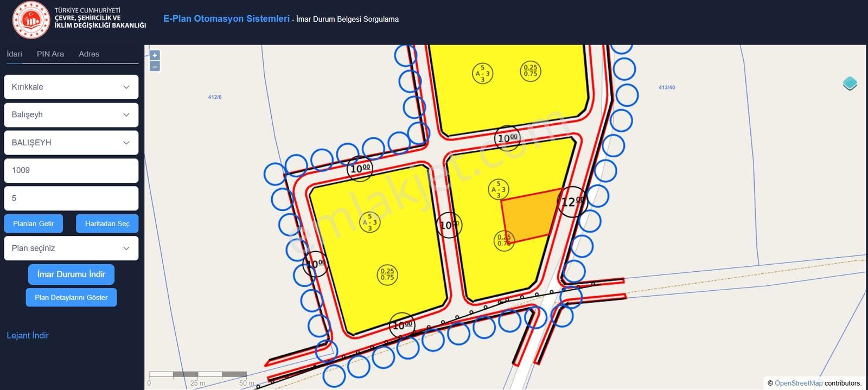This screenshot has height=390, width=868.
Task: Click İmar Durumu İndir button
Action: [71, 274]
